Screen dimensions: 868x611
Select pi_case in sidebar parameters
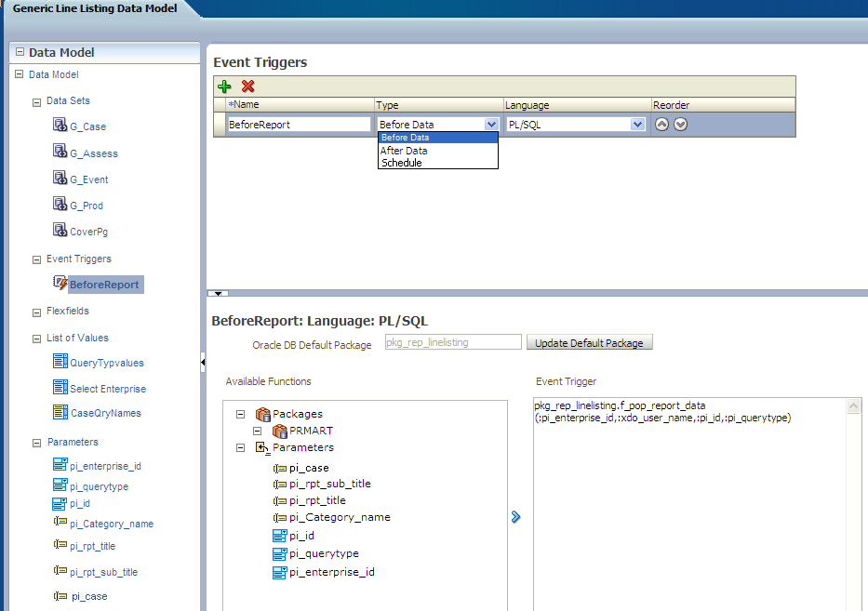(x=89, y=597)
